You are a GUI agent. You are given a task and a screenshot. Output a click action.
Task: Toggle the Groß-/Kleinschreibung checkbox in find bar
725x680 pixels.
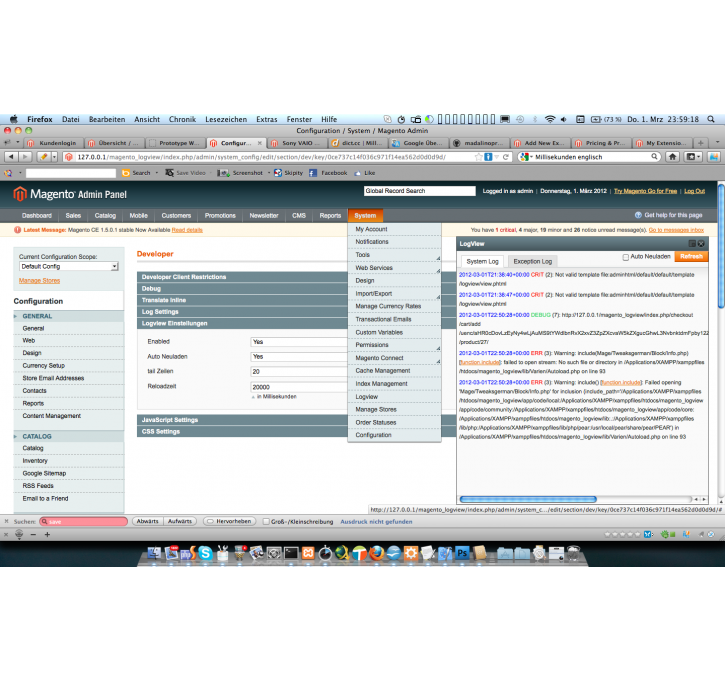coord(266,521)
